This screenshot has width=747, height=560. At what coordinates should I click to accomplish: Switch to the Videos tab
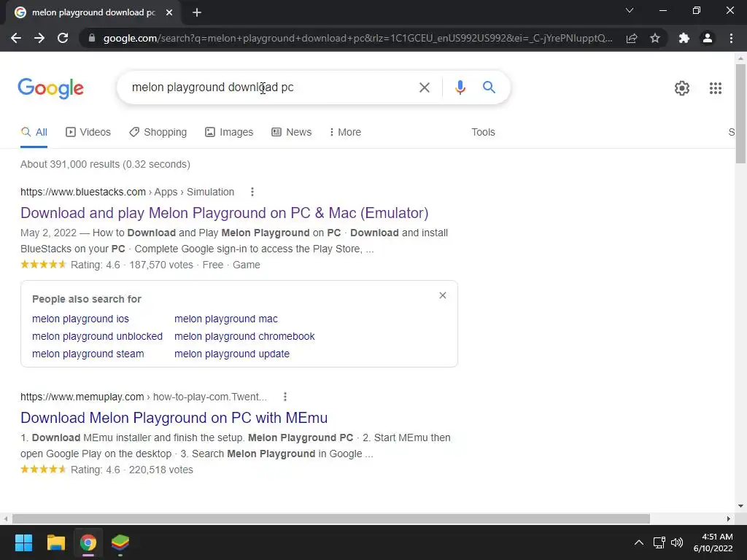[88, 133]
